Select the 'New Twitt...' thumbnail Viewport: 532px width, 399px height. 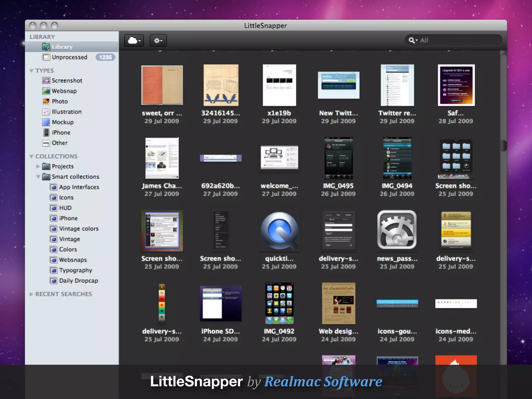tap(338, 85)
